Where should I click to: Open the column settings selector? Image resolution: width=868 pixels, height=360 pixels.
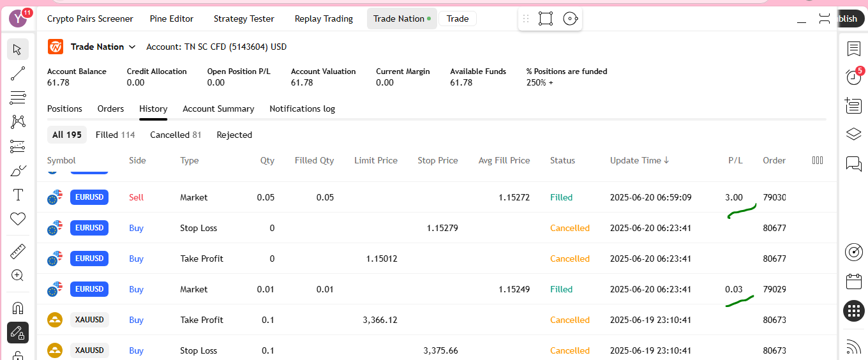click(x=817, y=160)
